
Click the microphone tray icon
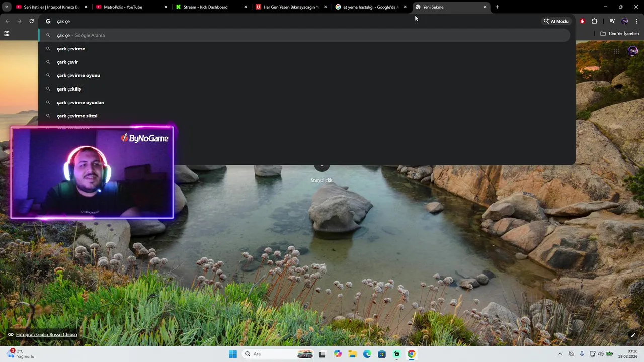tap(582, 354)
